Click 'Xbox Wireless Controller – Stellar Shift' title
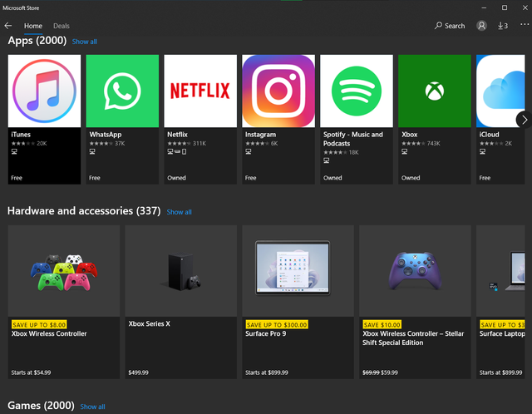 (413, 338)
